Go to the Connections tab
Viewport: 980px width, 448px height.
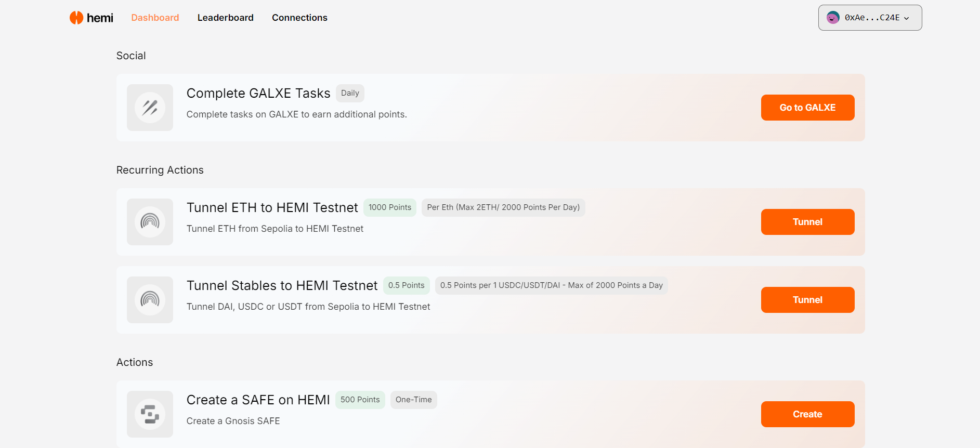[299, 18]
